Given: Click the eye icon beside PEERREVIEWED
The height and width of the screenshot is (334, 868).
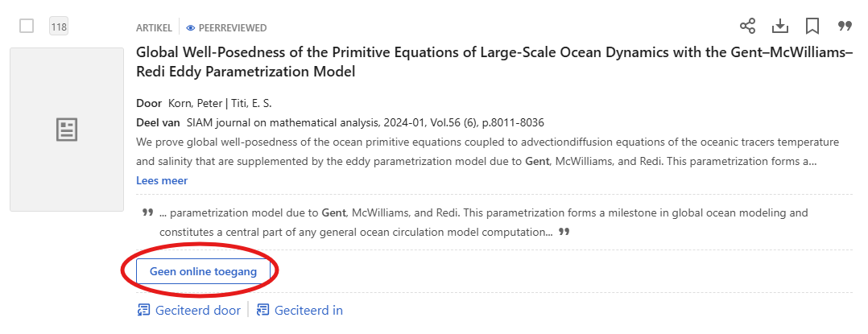Looking at the screenshot, I should tap(191, 28).
